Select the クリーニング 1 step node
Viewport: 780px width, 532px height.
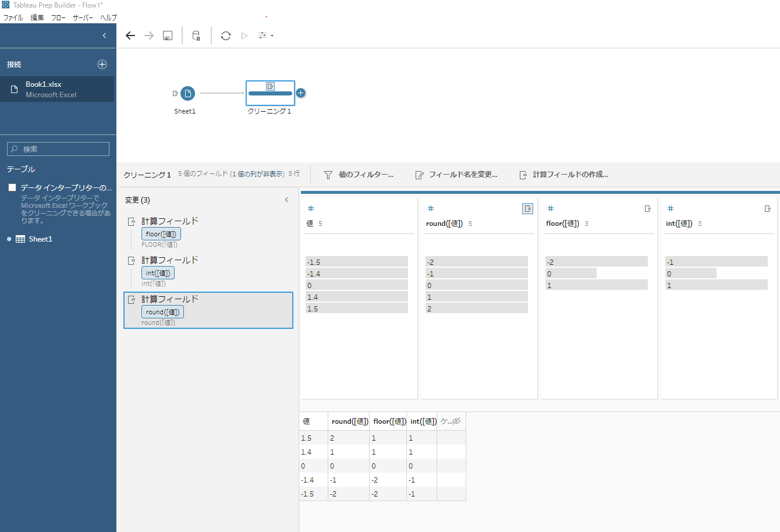click(x=270, y=93)
